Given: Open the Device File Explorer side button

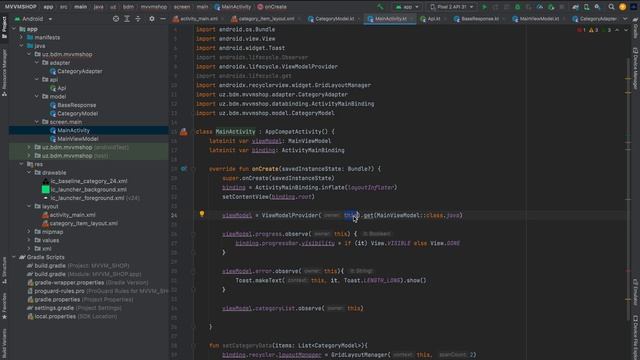Looking at the screenshot, I should pyautogui.click(x=636, y=337).
